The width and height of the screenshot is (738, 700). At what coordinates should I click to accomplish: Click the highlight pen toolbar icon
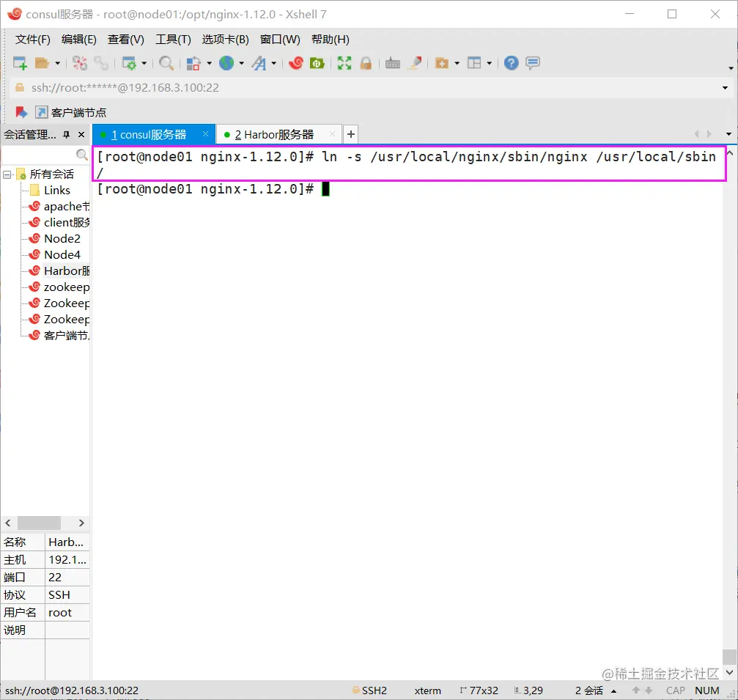tap(415, 62)
